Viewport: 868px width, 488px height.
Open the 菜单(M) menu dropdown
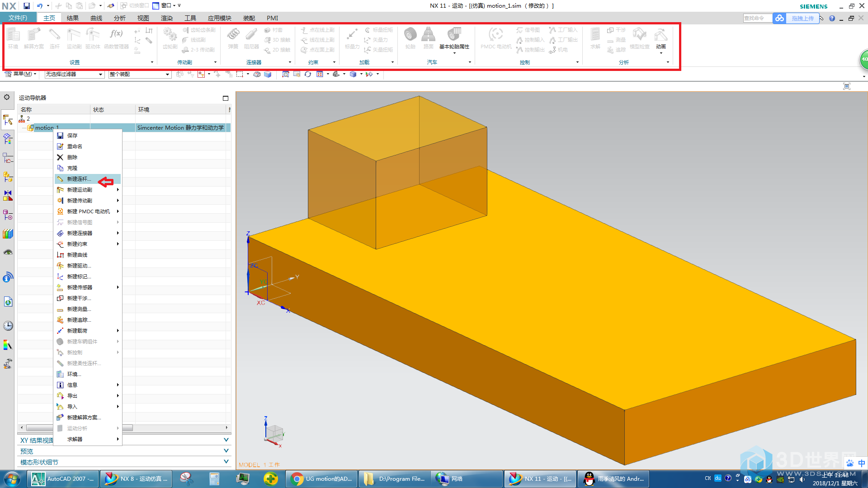coord(20,74)
